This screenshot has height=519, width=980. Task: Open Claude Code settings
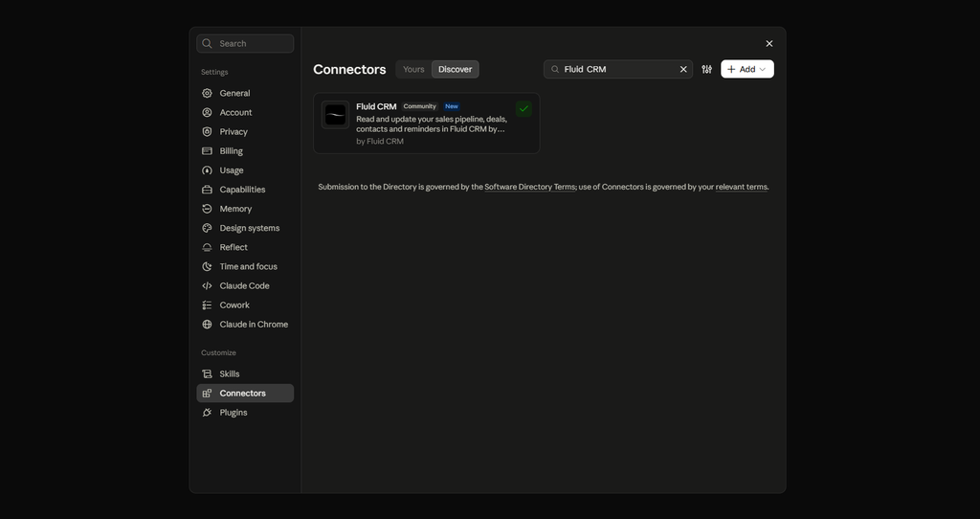coord(245,285)
